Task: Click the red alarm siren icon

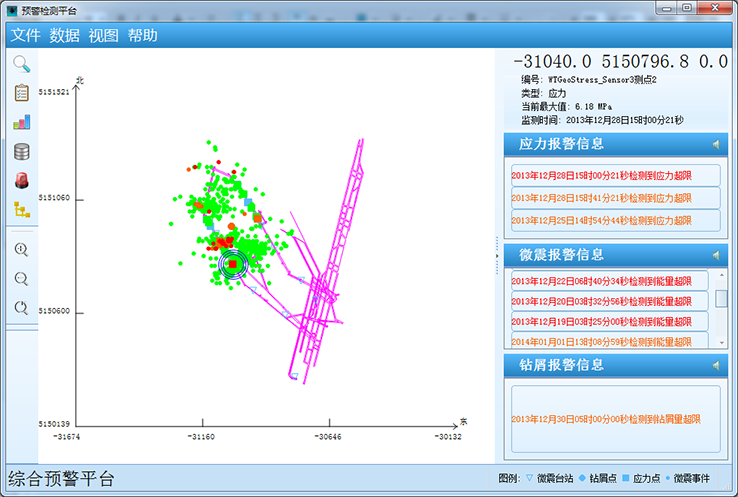Action: [21, 181]
